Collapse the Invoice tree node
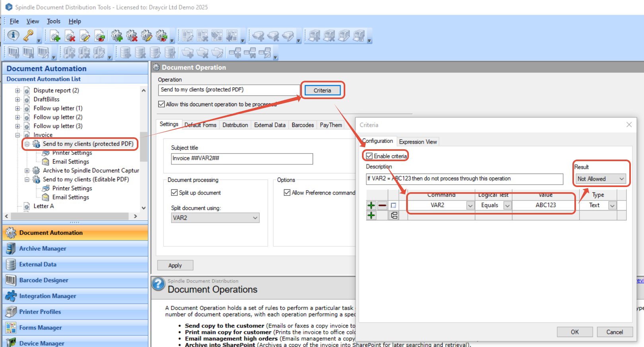644x347 pixels. point(18,135)
